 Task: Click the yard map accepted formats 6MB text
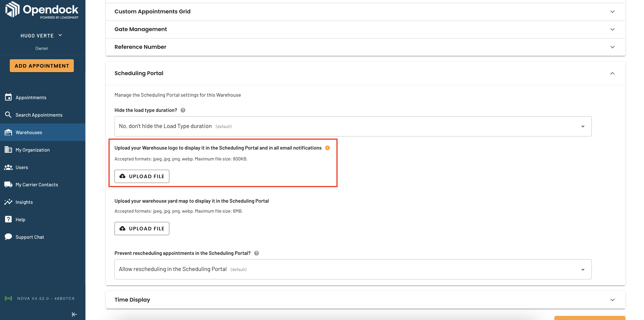pos(179,211)
